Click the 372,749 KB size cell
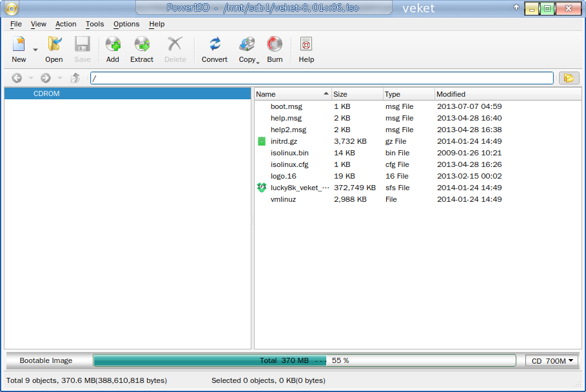 point(355,188)
